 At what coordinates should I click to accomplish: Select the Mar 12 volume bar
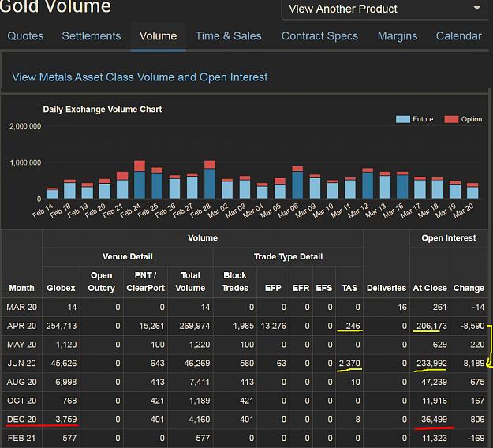pyautogui.click(x=368, y=183)
